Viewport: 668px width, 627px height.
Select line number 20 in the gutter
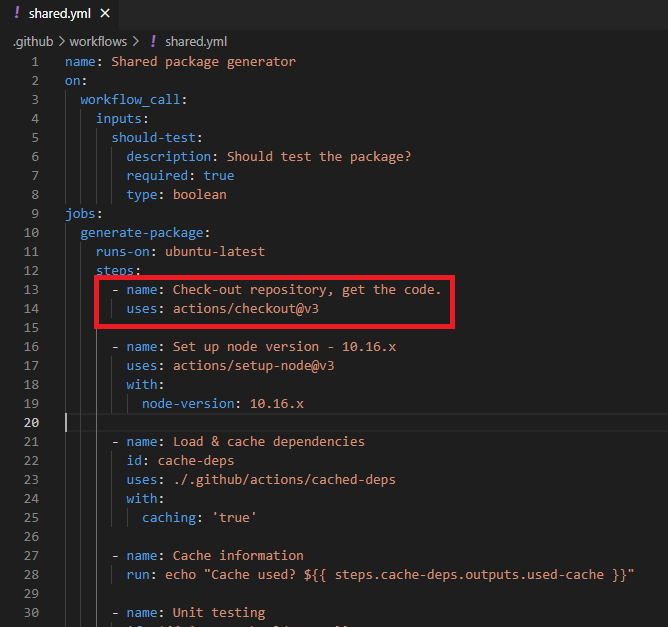[34, 423]
